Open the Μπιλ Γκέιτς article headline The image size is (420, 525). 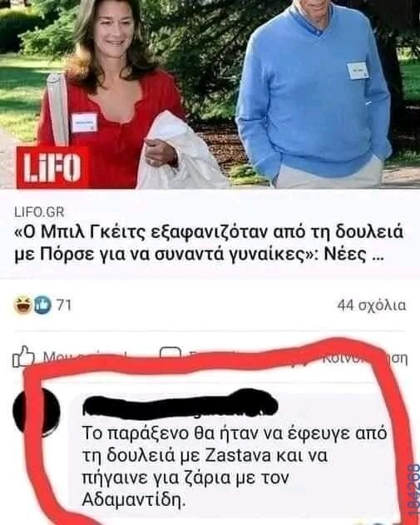[209, 244]
